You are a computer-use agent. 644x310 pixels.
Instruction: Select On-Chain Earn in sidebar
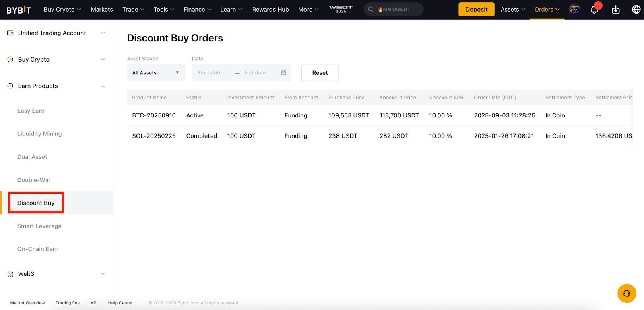pos(38,249)
